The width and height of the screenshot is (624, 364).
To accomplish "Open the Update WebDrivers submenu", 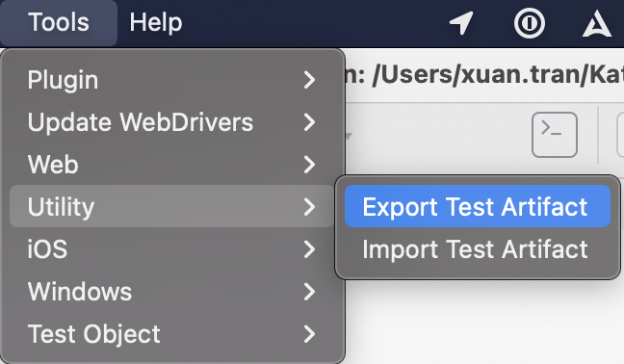I will (x=171, y=121).
